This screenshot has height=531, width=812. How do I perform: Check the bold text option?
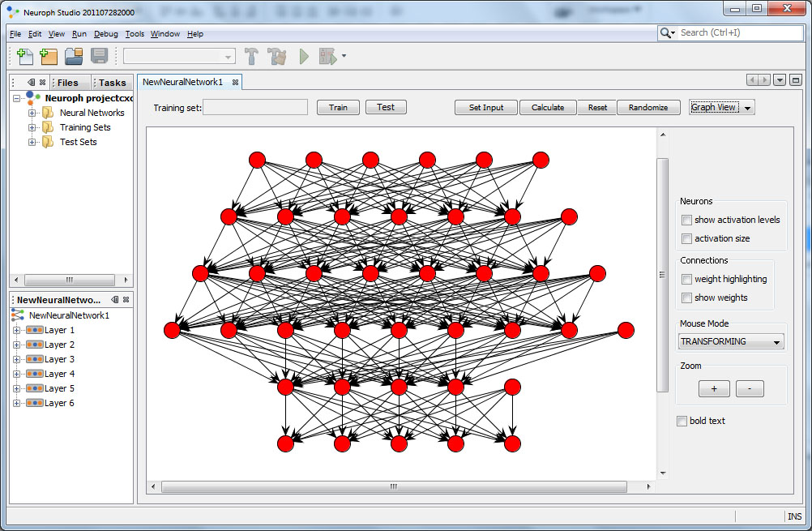682,421
